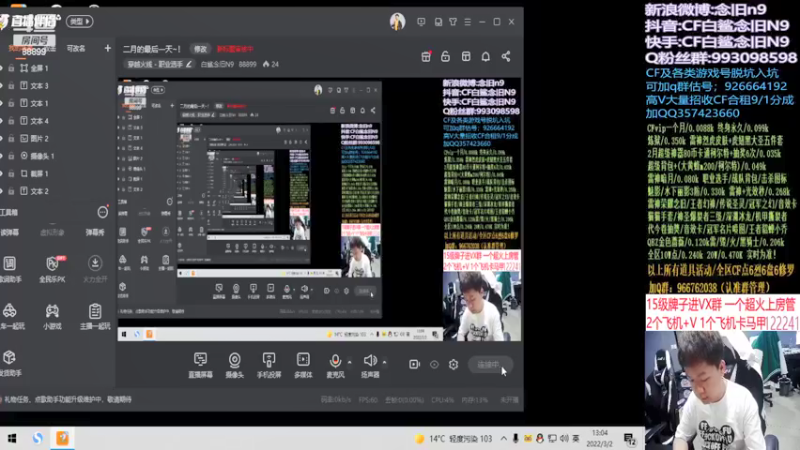Select the 文本 4 source row
Image resolution: width=800 pixels, height=450 pixels.
click(x=57, y=121)
